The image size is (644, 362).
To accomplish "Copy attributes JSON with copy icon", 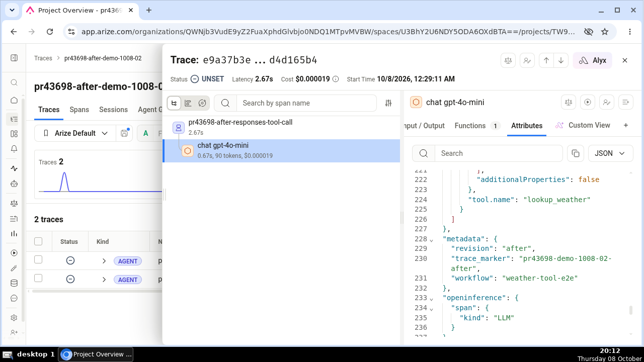I will 576,153.
